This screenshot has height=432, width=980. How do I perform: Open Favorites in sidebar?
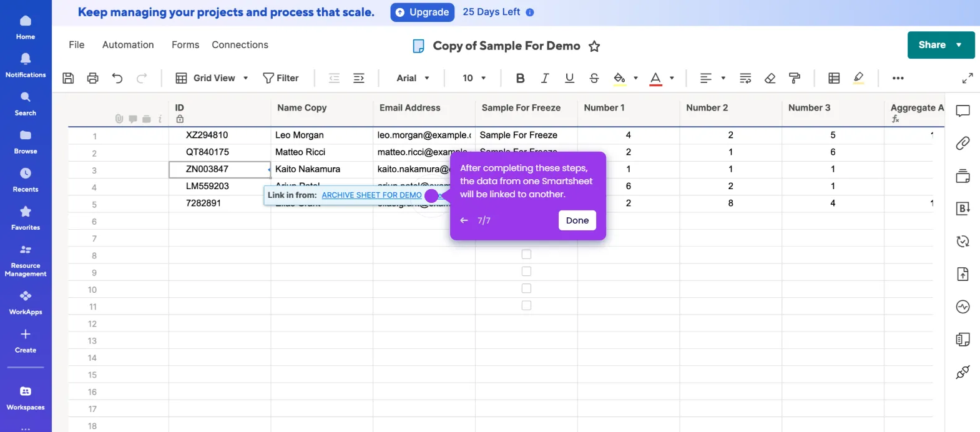tap(26, 218)
